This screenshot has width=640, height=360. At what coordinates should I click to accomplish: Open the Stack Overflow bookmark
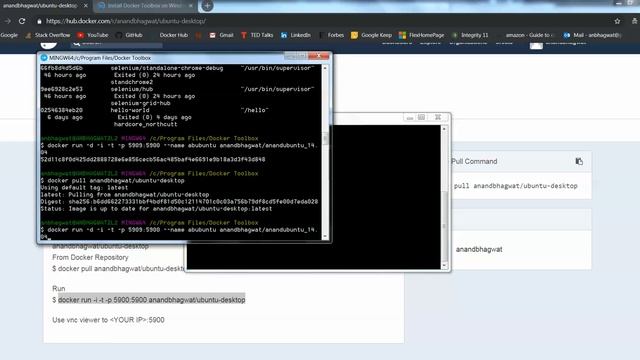(48, 35)
